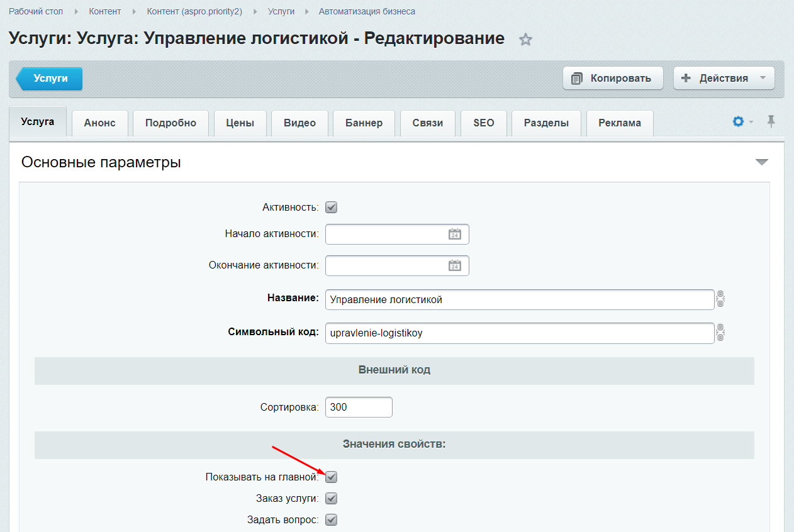The width and height of the screenshot is (794, 532).
Task: Add page to favorites with star icon
Action: 525,40
